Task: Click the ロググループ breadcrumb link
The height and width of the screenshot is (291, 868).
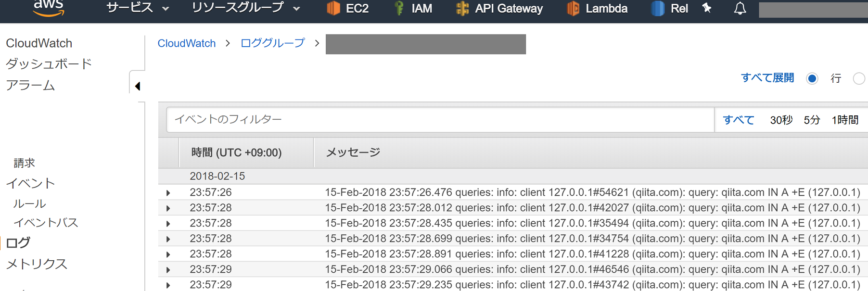Action: [273, 43]
